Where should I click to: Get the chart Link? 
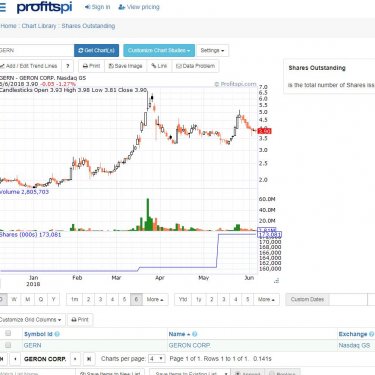point(159,66)
